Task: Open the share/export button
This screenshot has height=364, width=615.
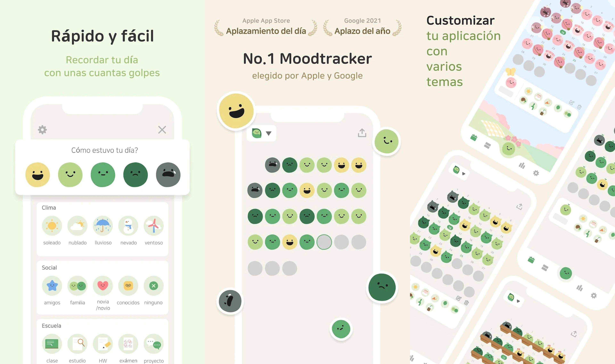Action: (362, 133)
